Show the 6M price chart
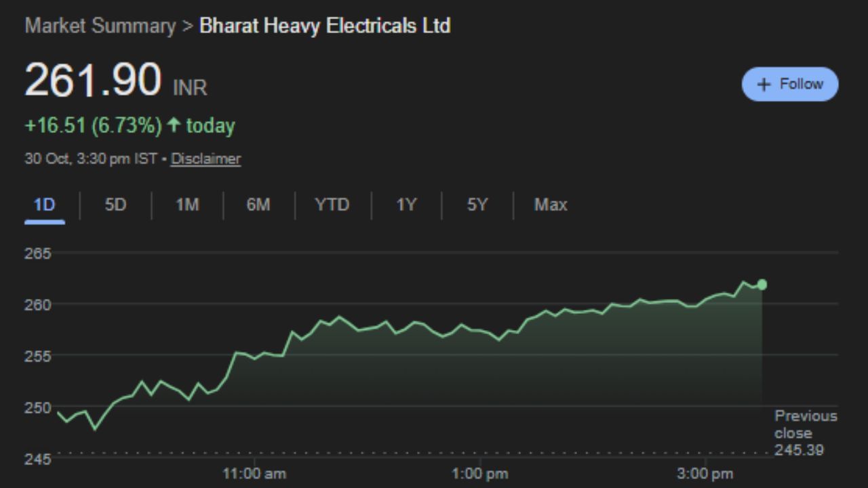 click(x=258, y=205)
